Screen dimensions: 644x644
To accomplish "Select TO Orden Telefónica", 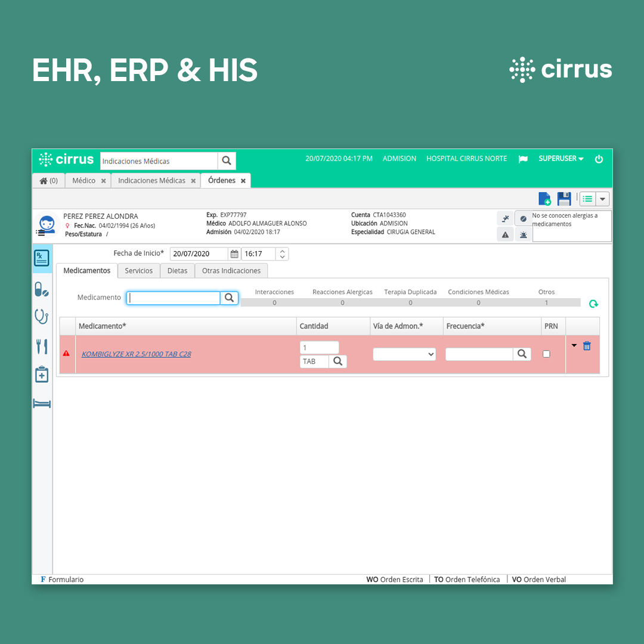I will 467,580.
